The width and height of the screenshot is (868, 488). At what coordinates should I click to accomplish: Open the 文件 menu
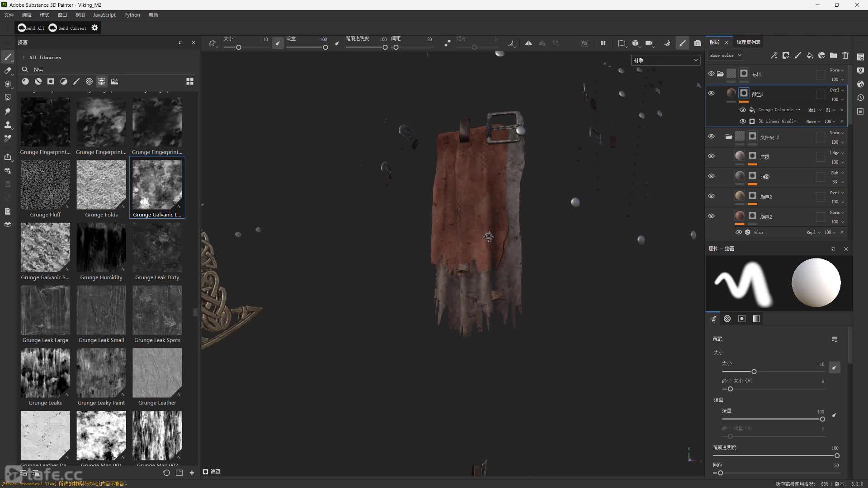9,15
